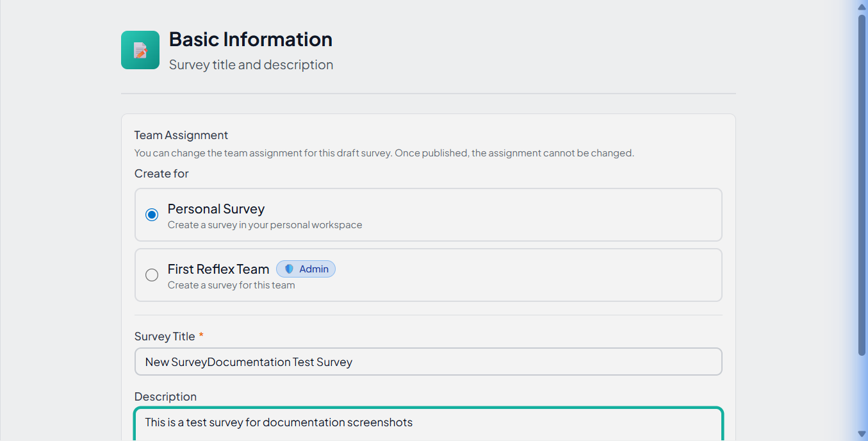868x441 pixels.
Task: Click 'Create a survey for this team' text
Action: (231, 285)
